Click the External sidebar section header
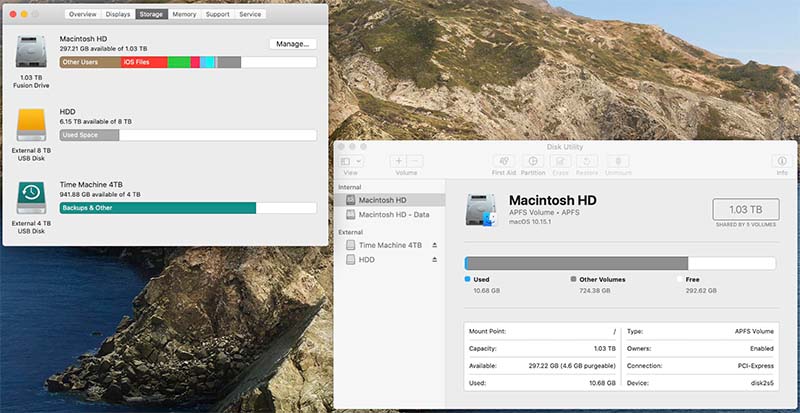Screen dimensions: 800x413 coord(351,232)
